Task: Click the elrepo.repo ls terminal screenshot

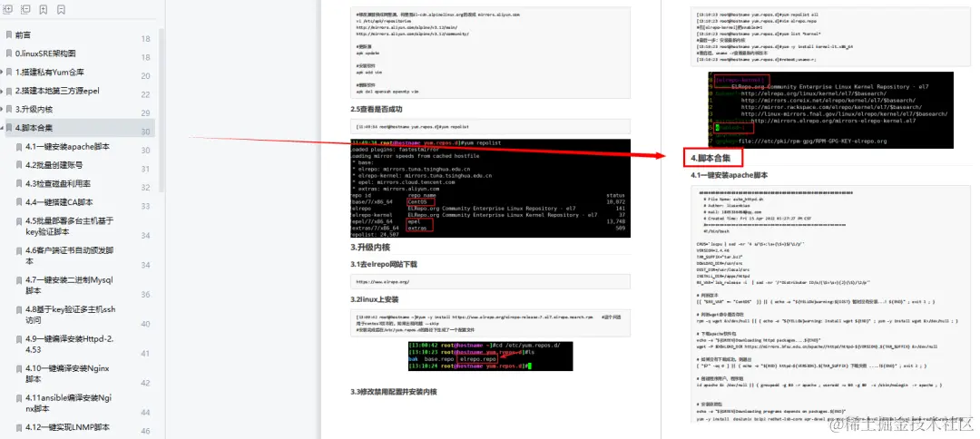Action: click(x=490, y=356)
